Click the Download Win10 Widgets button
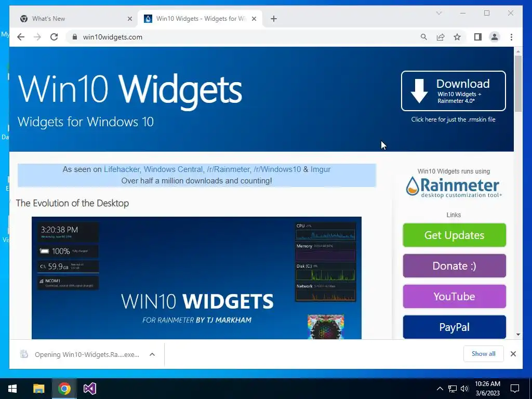Image resolution: width=532 pixels, height=399 pixels. tap(453, 91)
